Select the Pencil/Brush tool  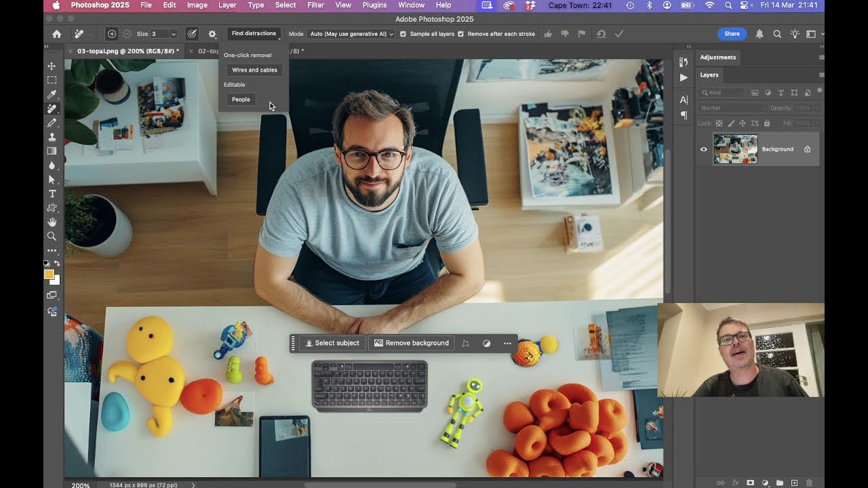point(52,123)
